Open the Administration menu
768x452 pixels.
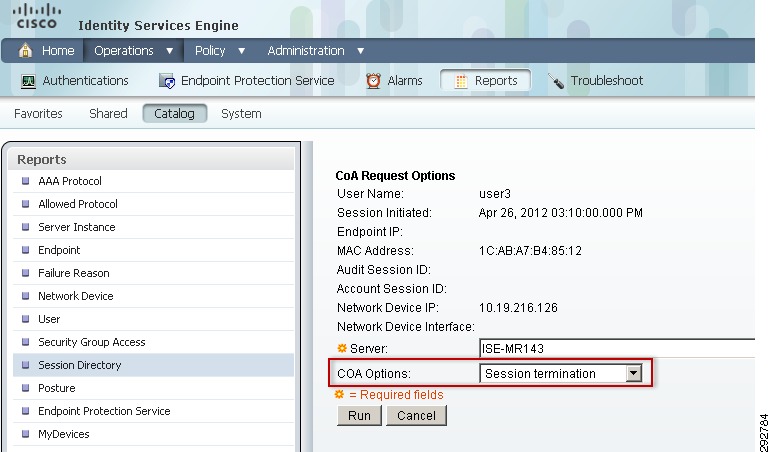(315, 50)
